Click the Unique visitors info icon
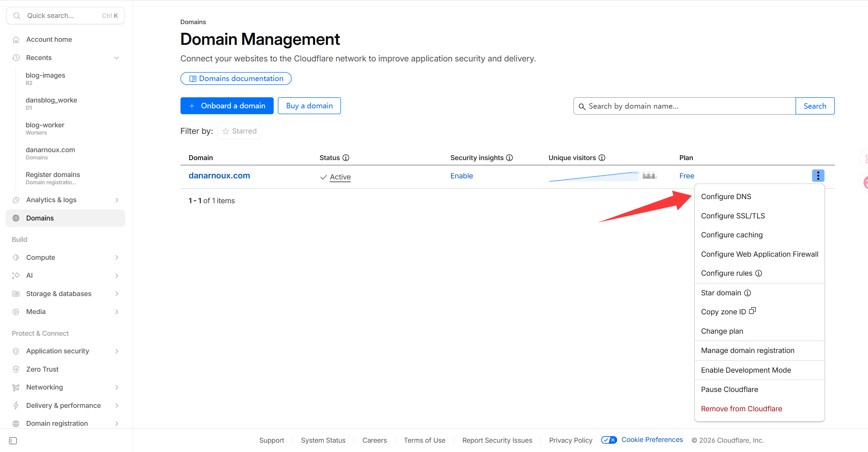This screenshot has width=868, height=452. (602, 158)
